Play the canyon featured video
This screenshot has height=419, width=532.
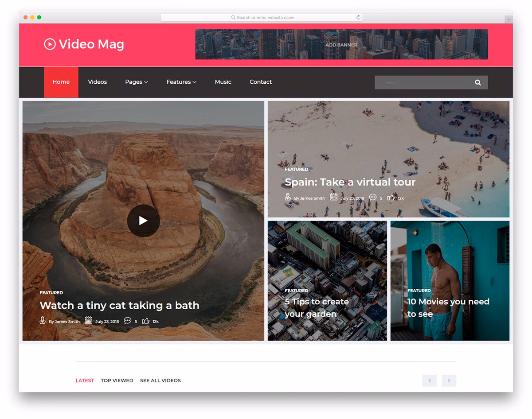pos(143,221)
